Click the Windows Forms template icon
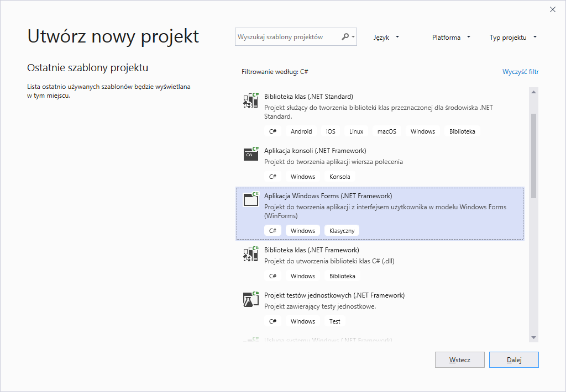This screenshot has width=566, height=392. click(x=251, y=199)
